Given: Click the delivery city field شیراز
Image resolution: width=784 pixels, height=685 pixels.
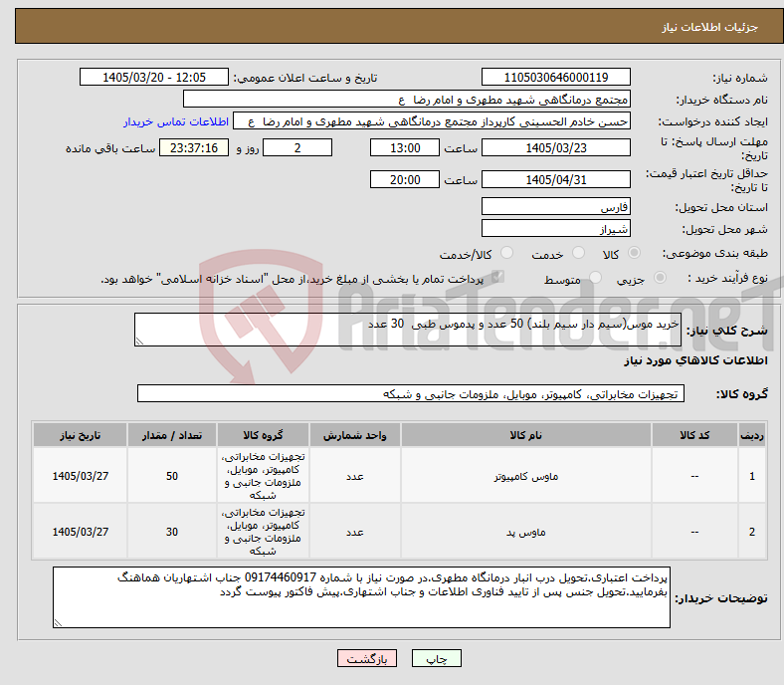Looking at the screenshot, I should (555, 228).
